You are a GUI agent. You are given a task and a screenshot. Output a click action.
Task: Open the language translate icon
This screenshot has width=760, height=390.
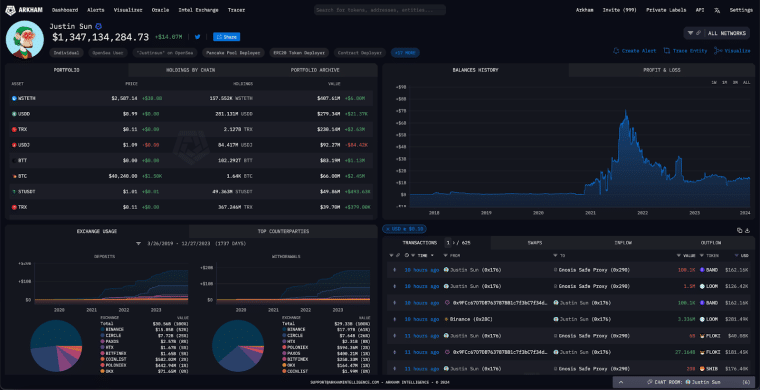click(x=717, y=10)
